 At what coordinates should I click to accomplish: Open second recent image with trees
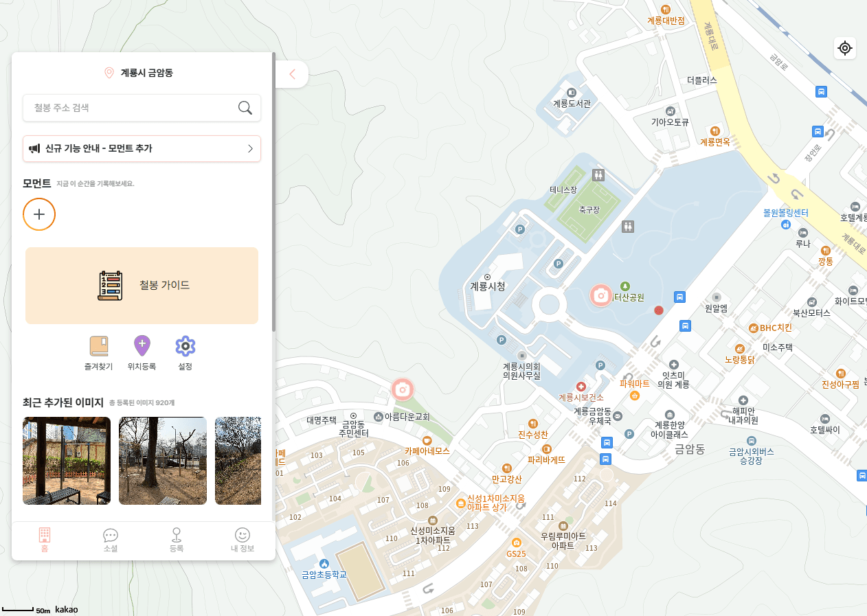coord(163,461)
